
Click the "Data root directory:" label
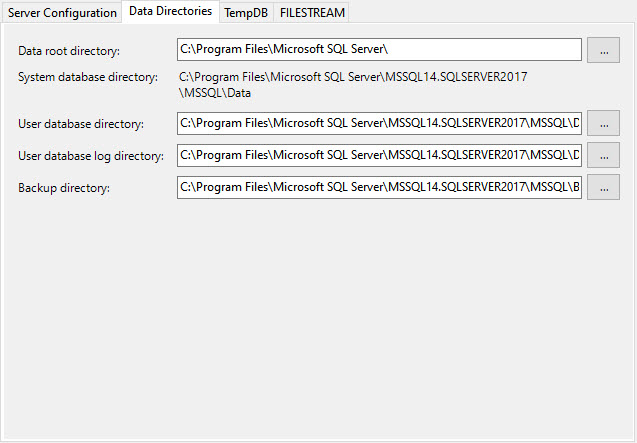69,51
